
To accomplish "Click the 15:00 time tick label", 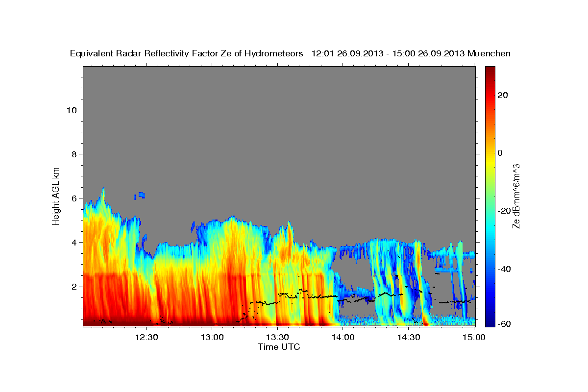I will click(474, 337).
